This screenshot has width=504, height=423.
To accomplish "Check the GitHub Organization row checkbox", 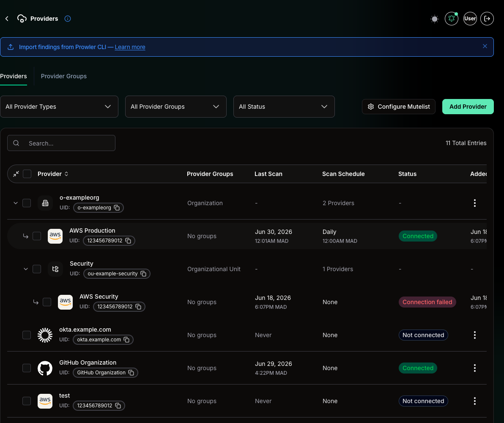I will click(27, 368).
